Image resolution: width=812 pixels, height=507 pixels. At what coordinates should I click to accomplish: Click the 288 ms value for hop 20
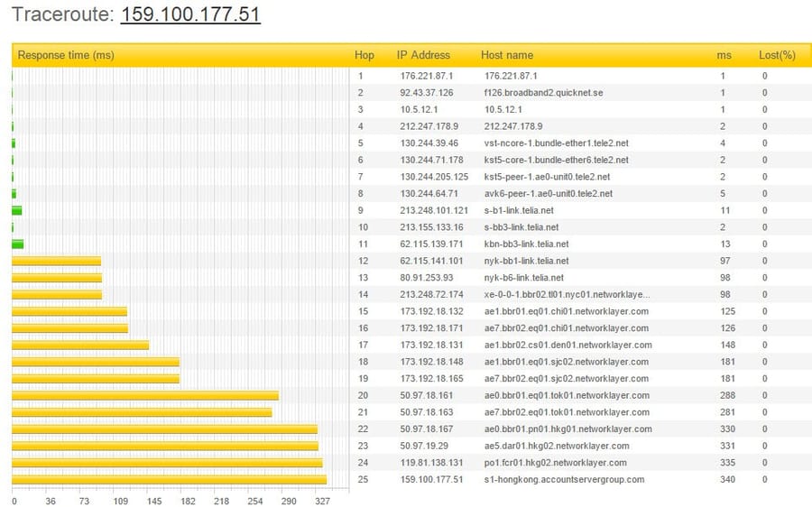click(x=727, y=395)
